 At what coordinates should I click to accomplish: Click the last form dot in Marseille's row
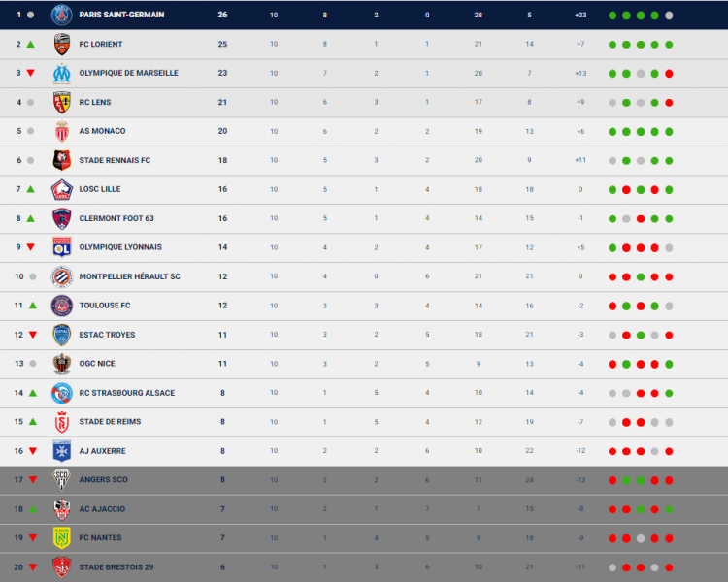(670, 73)
